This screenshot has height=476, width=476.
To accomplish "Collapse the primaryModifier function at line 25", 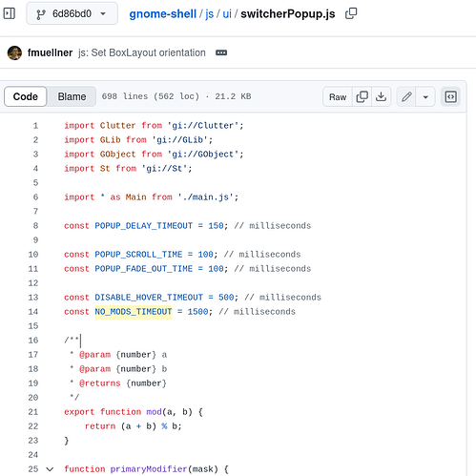I will click(x=50, y=469).
